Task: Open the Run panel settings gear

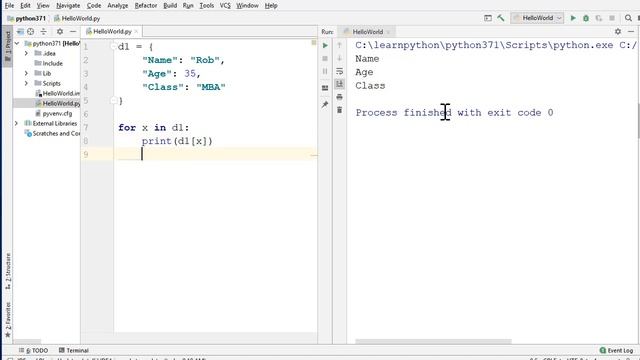Action: (x=618, y=31)
